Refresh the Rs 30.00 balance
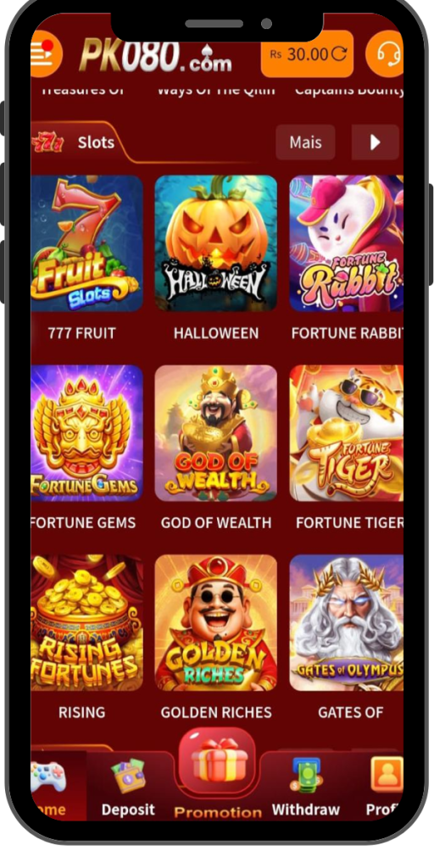434x868 pixels. click(x=339, y=53)
